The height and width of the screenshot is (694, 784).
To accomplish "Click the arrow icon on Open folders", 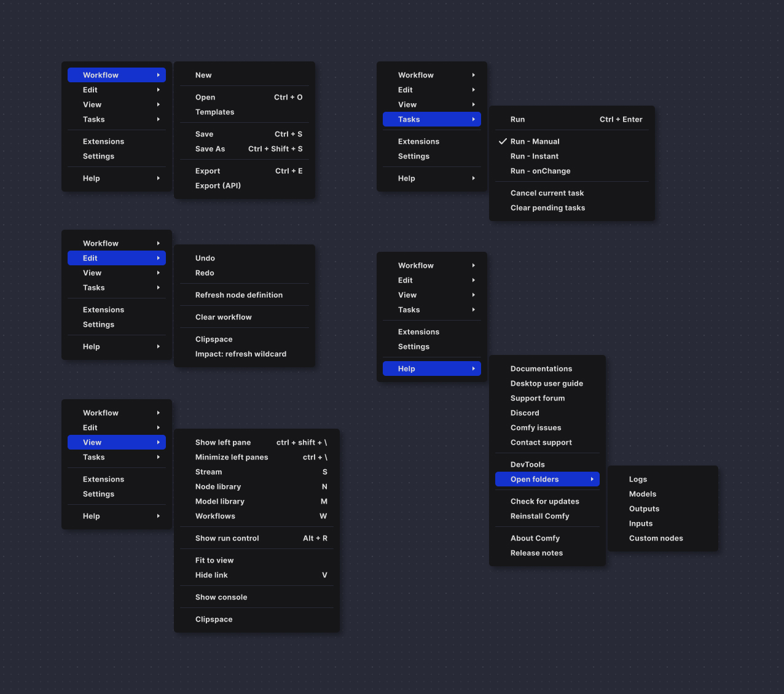I will point(592,479).
